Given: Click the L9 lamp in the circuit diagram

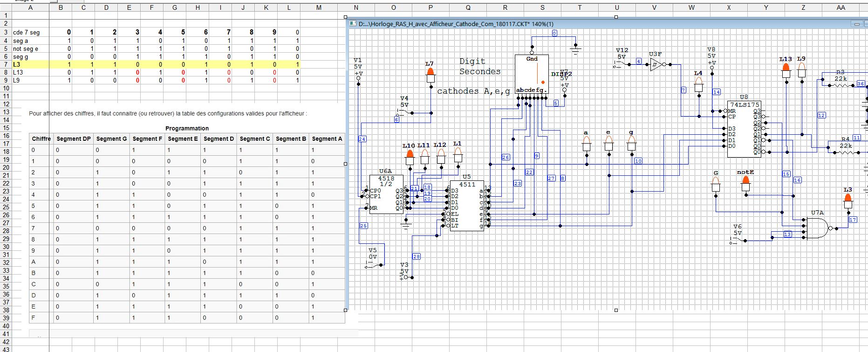Looking at the screenshot, I should pos(801,70).
